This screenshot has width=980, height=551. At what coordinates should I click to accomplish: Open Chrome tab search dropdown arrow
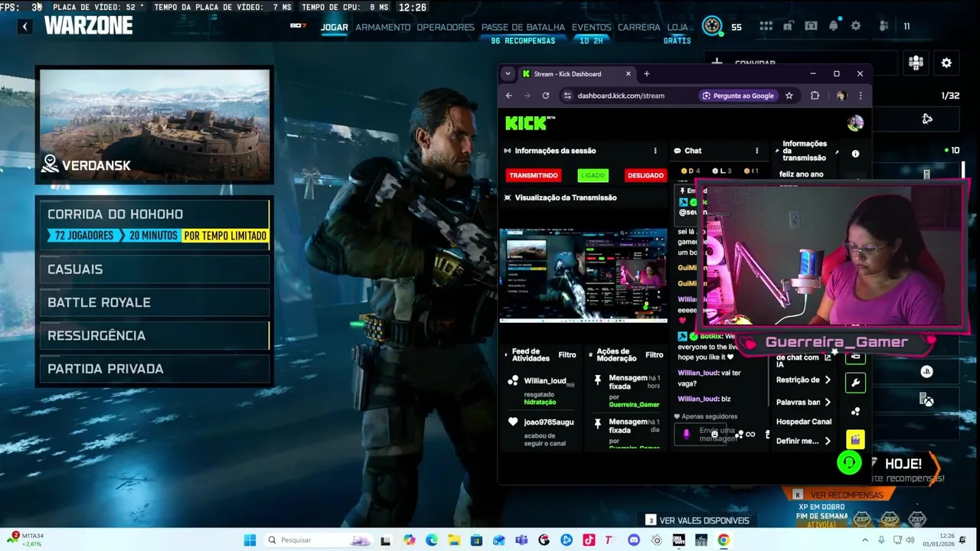[x=508, y=73]
